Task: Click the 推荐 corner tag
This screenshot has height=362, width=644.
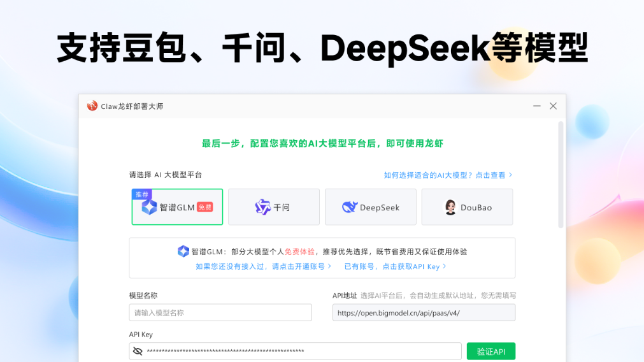Action: coord(142,194)
